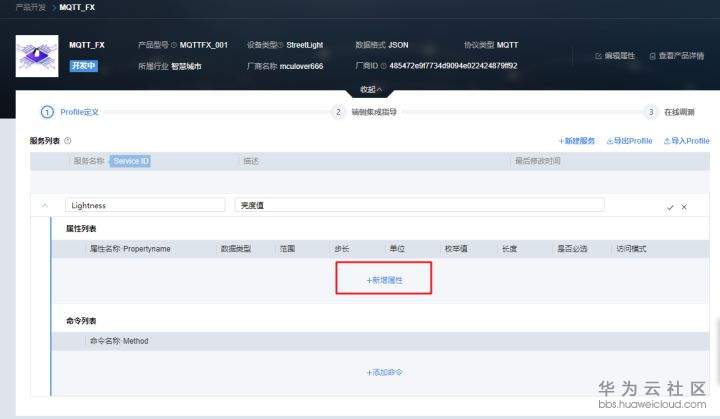
Task: Click the MQTT_FX product thumbnail image
Action: [37, 56]
